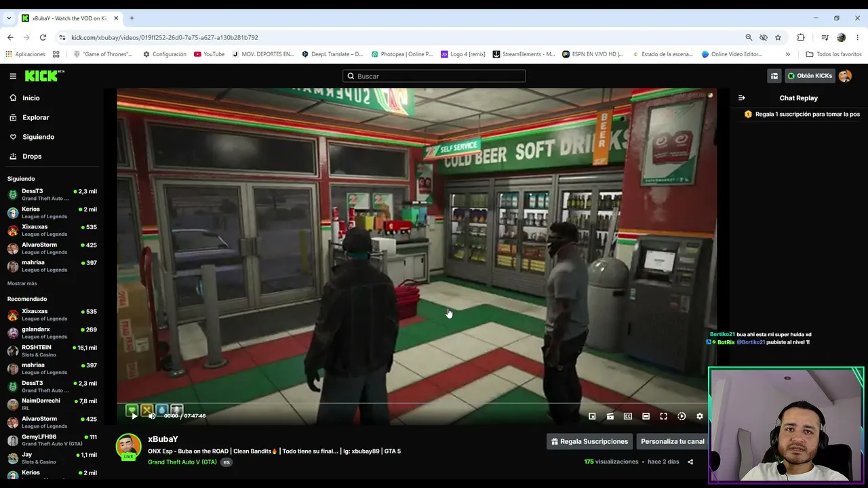Close the xBubaY VOD tab

(x=116, y=18)
